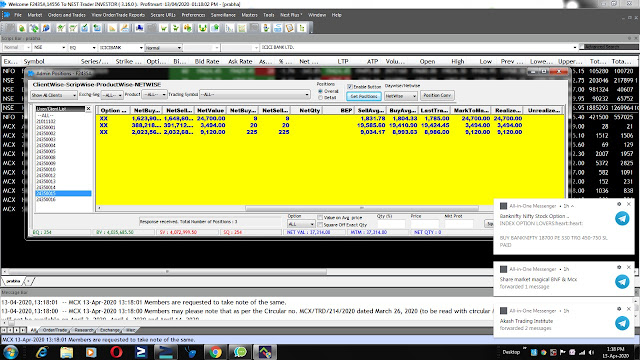This screenshot has width=640, height=360.
Task: Click the person figure toolbar icon
Action: coord(266,28)
